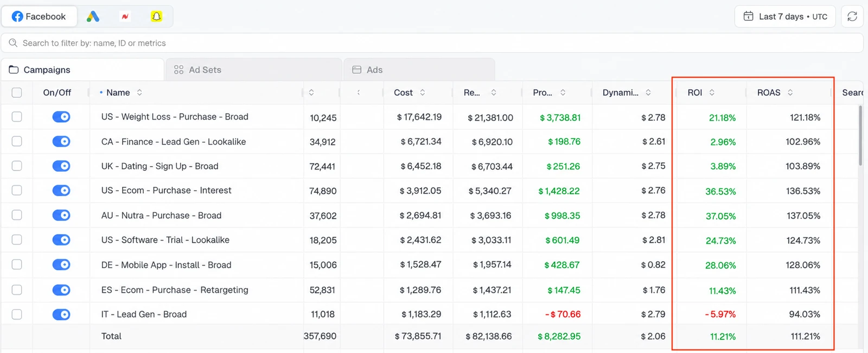868x353 pixels.
Task: Sort by the Name column arrows
Action: pos(139,92)
